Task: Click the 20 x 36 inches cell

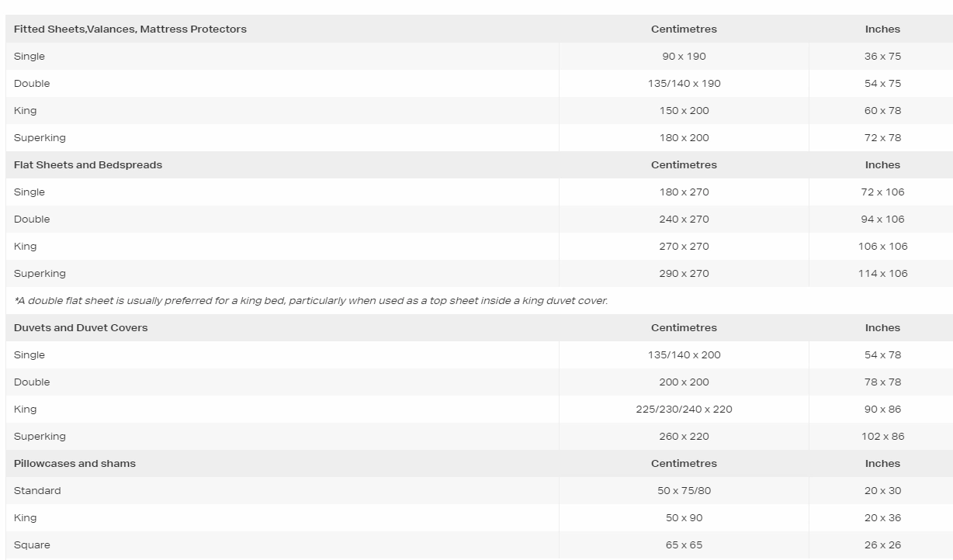Action: coord(882,517)
